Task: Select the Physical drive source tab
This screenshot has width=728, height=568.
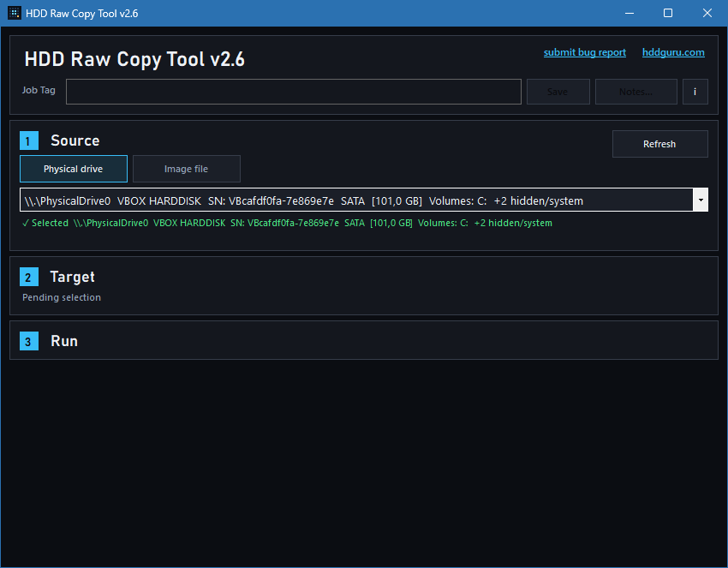Action: coord(73,169)
